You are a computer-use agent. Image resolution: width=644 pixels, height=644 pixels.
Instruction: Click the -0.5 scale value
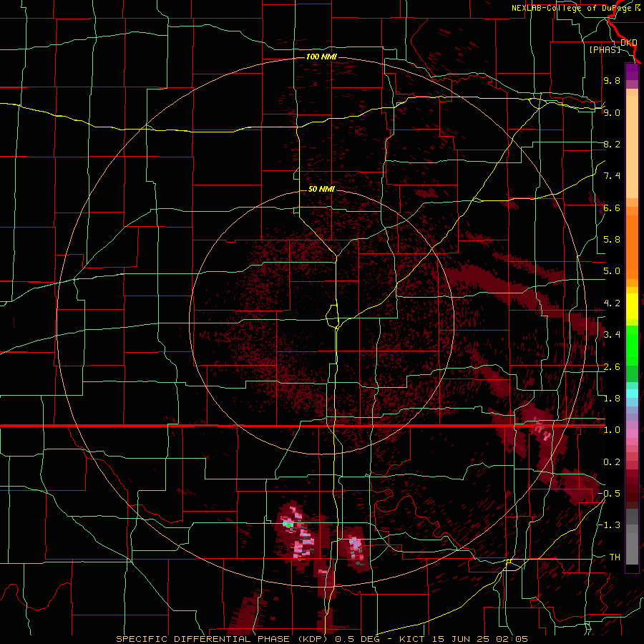tap(609, 494)
